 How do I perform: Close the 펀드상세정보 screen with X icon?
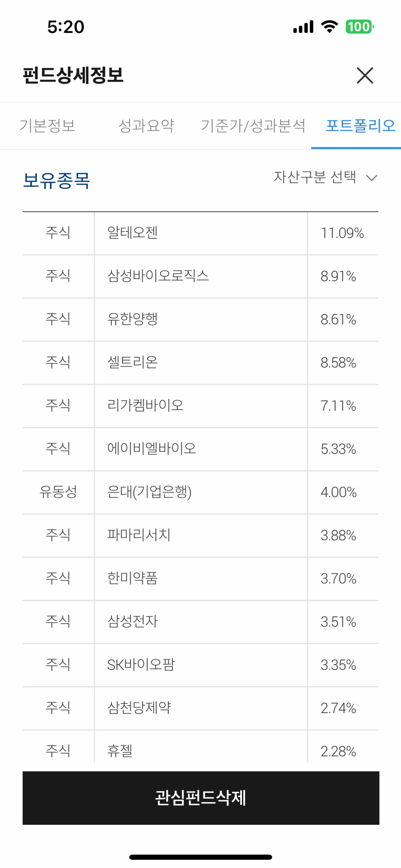point(365,75)
